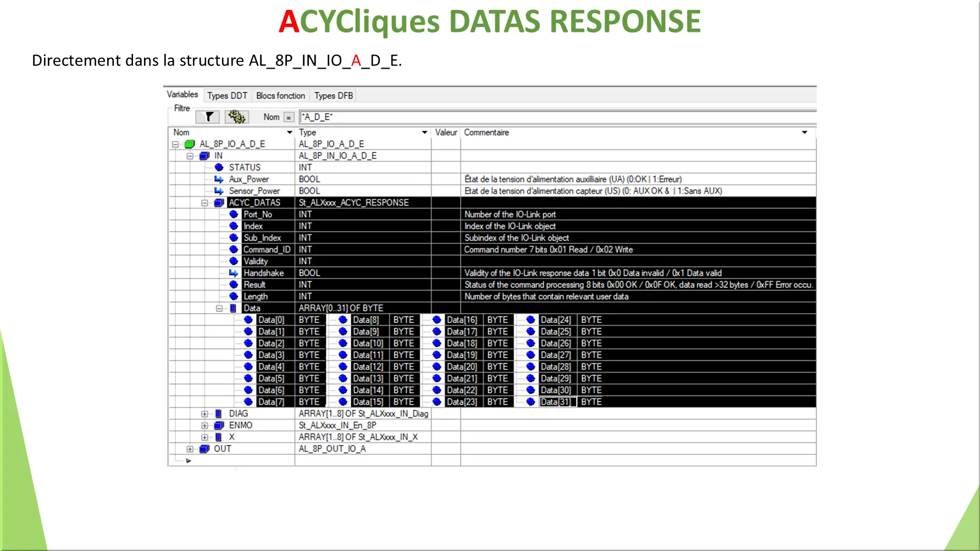Image resolution: width=980 pixels, height=551 pixels.
Task: Select the Data[23] array element
Action: (x=462, y=402)
